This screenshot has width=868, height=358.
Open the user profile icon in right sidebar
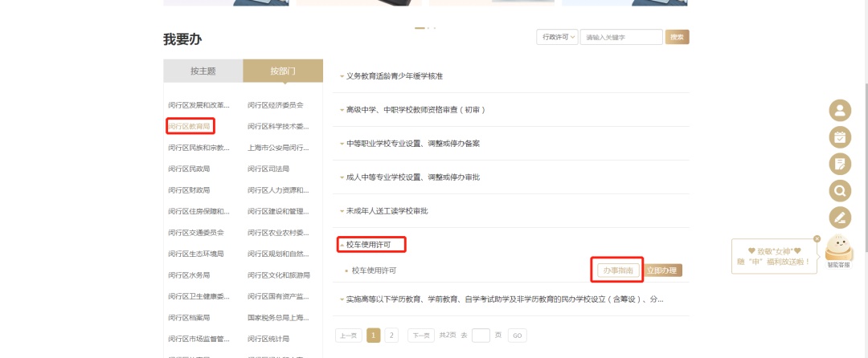coord(840,111)
